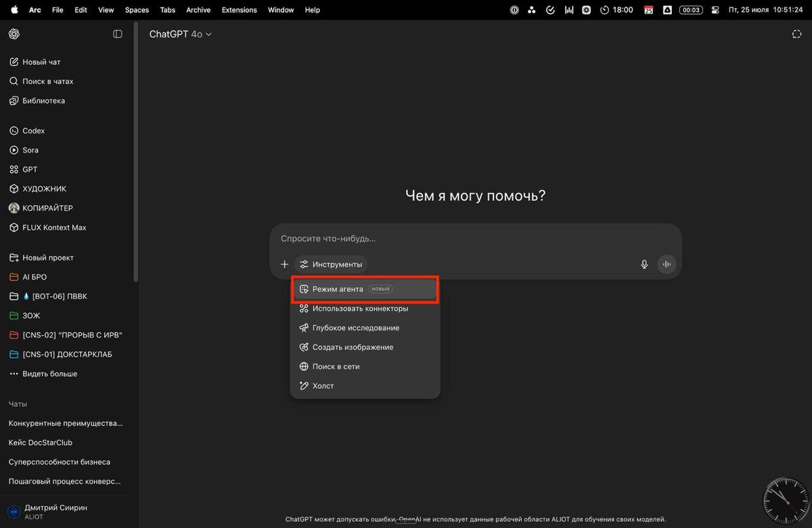Select Поиск в сети in the tools menu
Viewport: 812px width, 528px height.
coord(365,366)
